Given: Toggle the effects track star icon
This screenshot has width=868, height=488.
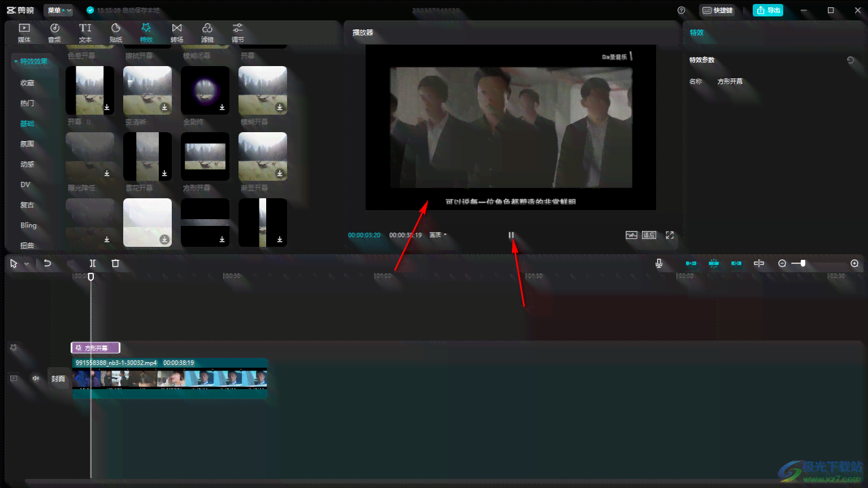Looking at the screenshot, I should [14, 348].
